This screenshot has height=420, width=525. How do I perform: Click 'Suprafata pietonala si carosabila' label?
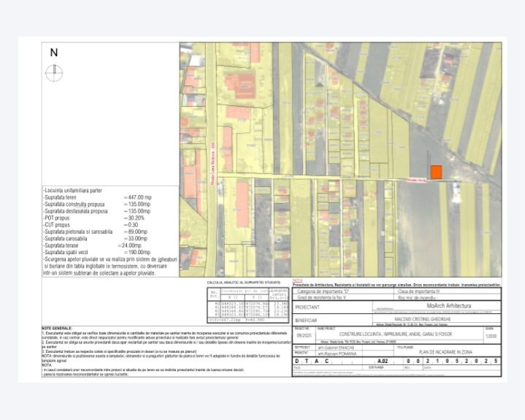pos(78,232)
